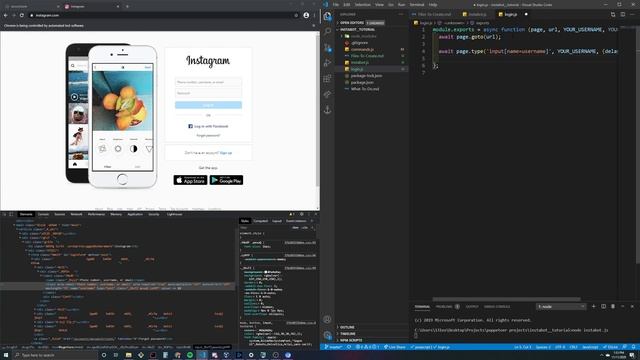This screenshot has height=360, width=640.
Task: Open commands.js in the Explorer tree
Action: click(x=362, y=49)
